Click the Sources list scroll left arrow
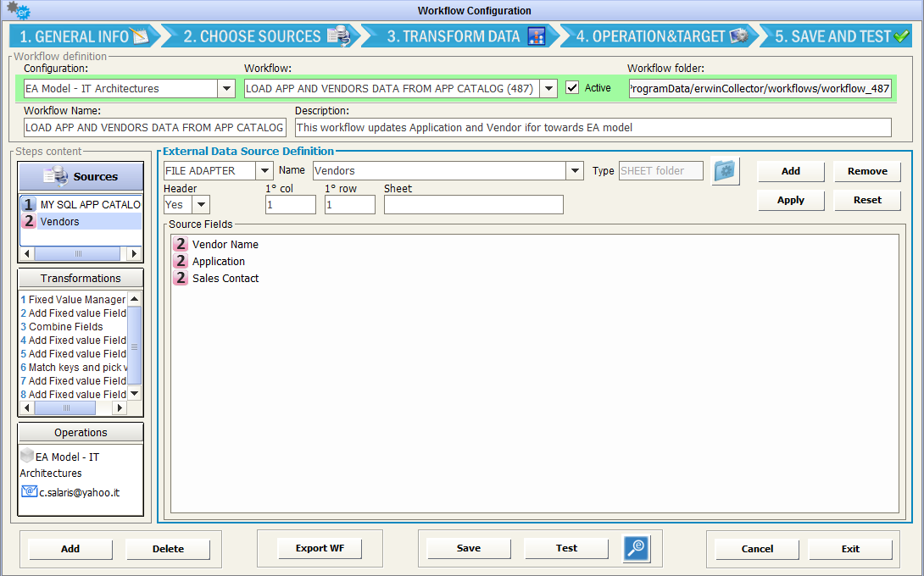The height and width of the screenshot is (576, 924). tap(27, 253)
